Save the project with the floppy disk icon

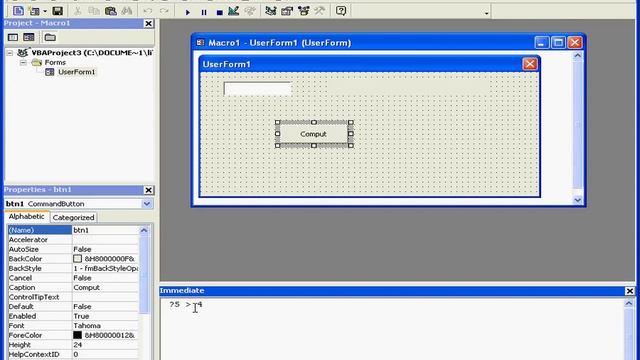coord(58,11)
